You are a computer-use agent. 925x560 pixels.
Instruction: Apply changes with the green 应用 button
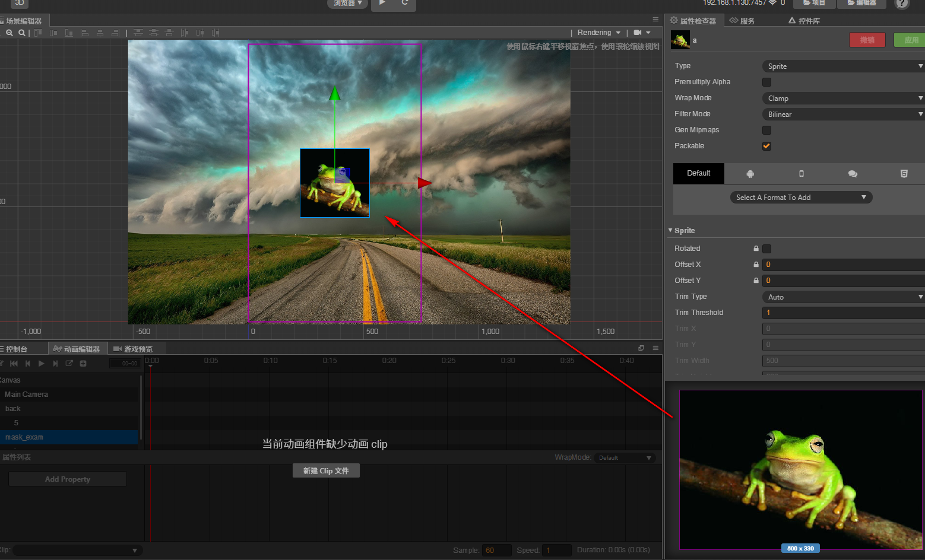pos(913,40)
